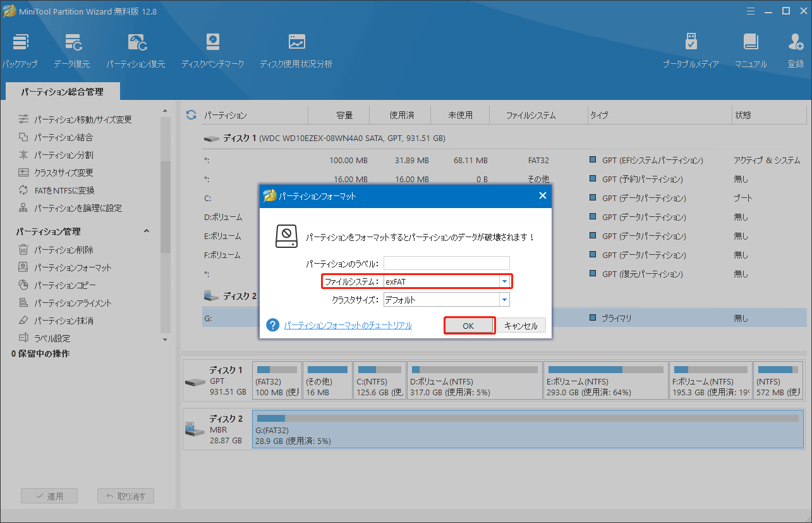Sort by パーティション column header

click(x=254, y=116)
